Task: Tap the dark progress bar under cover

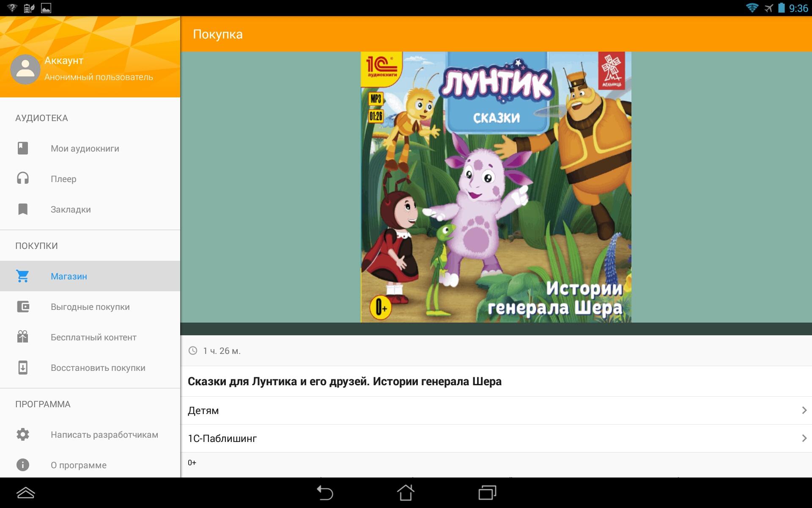Action: (496, 329)
